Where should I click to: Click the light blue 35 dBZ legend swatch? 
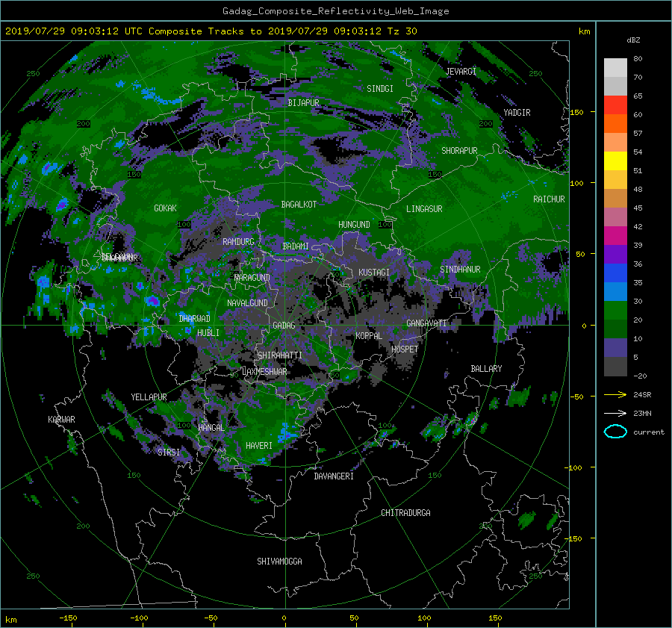coord(615,291)
